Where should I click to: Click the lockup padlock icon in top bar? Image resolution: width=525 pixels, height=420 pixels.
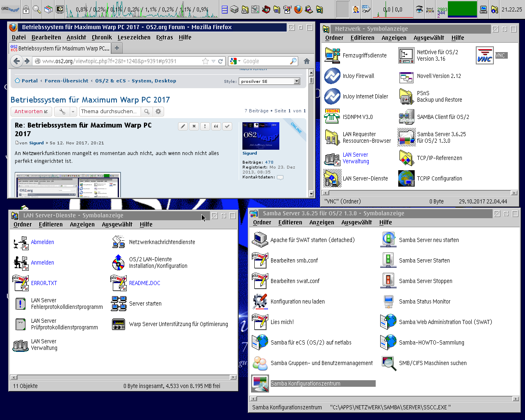[x=26, y=9]
